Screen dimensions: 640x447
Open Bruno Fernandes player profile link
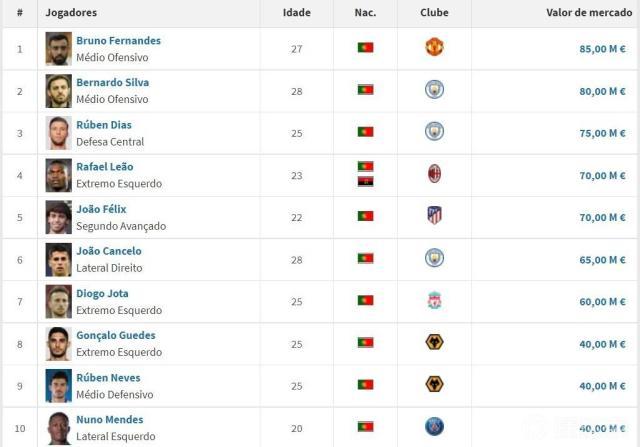118,41
